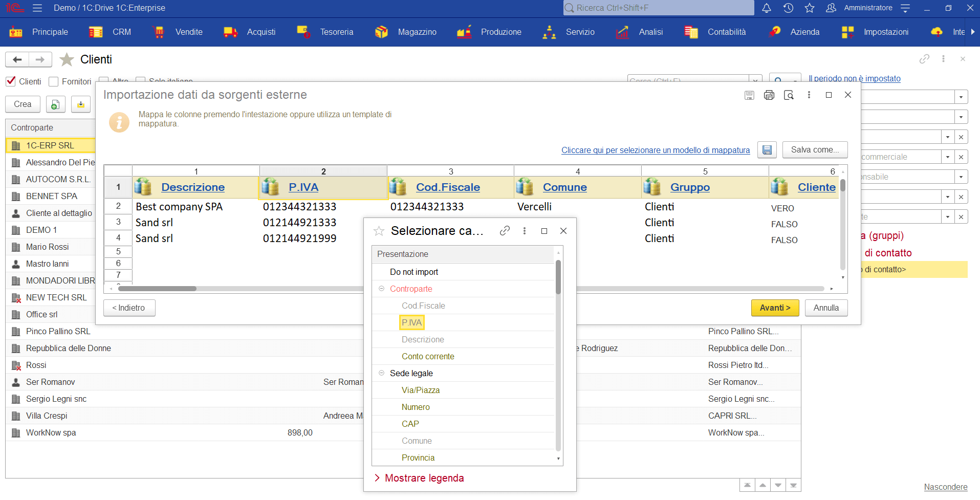
Task: Click save icon in import dialog header
Action: pyautogui.click(x=749, y=95)
